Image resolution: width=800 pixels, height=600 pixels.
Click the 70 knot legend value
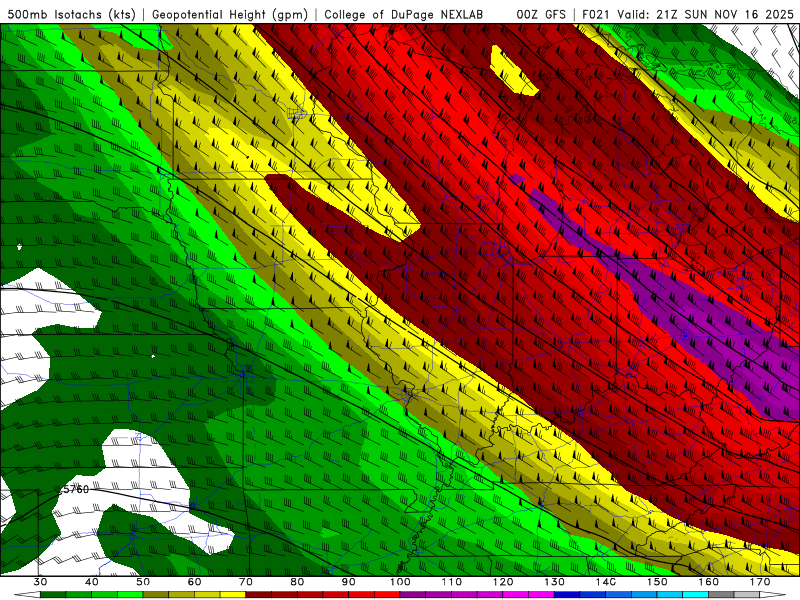(x=246, y=582)
